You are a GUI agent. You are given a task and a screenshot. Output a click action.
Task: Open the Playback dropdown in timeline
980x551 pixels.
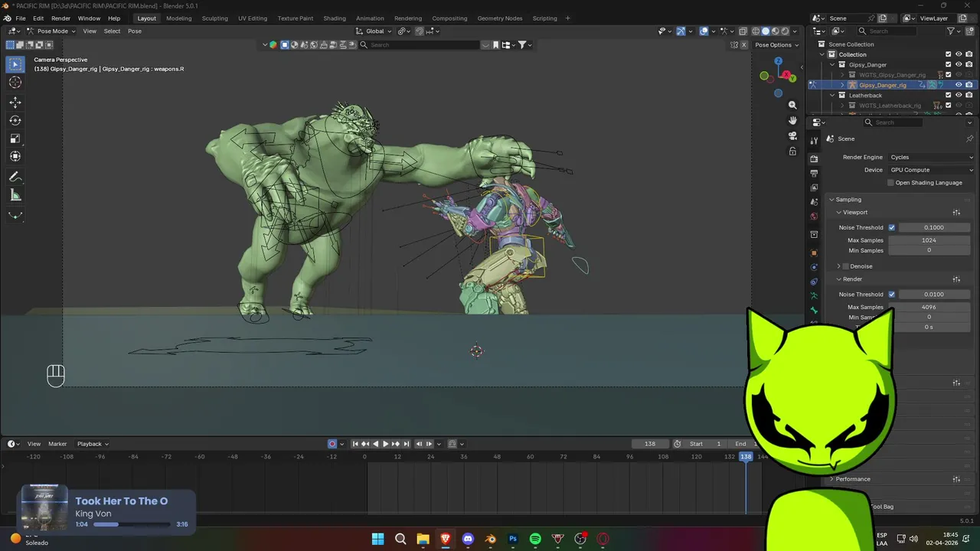click(x=93, y=444)
